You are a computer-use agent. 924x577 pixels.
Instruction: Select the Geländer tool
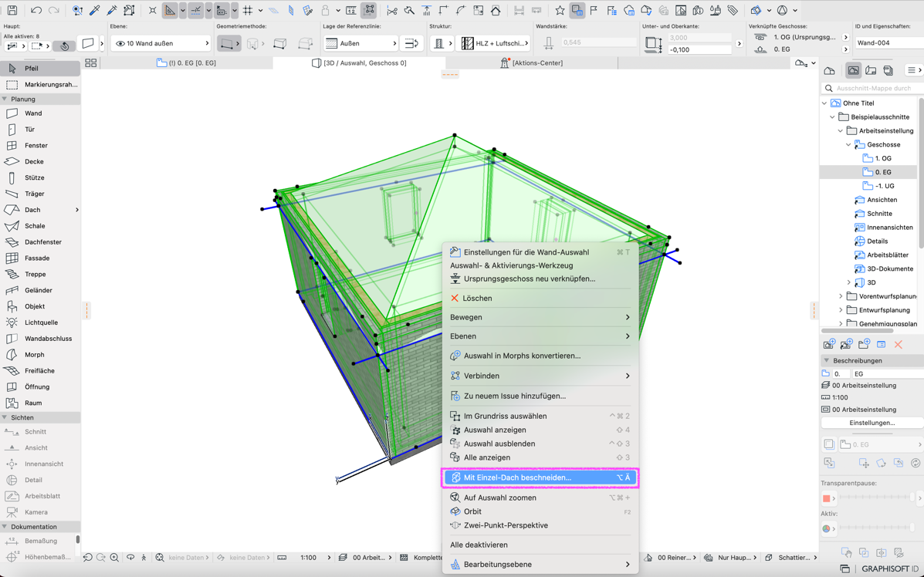pyautogui.click(x=40, y=290)
